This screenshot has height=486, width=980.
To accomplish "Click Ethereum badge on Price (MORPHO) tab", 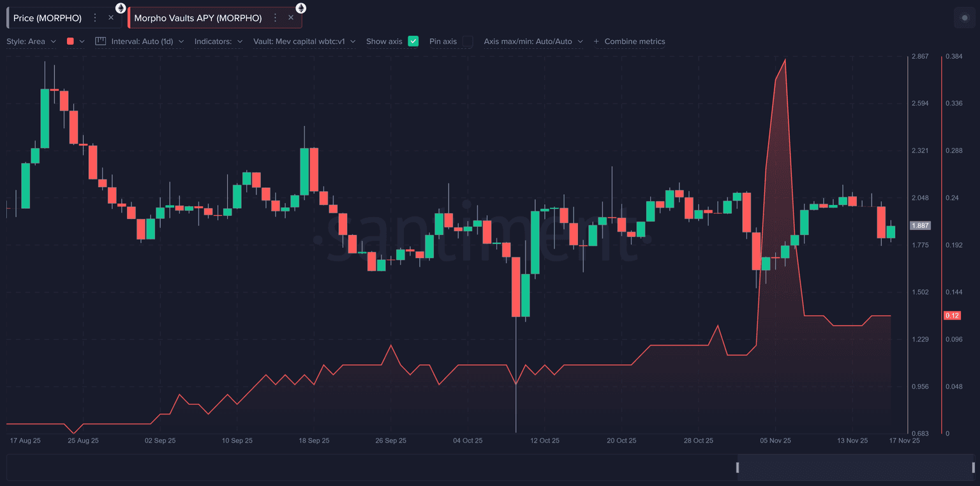I will tap(120, 8).
